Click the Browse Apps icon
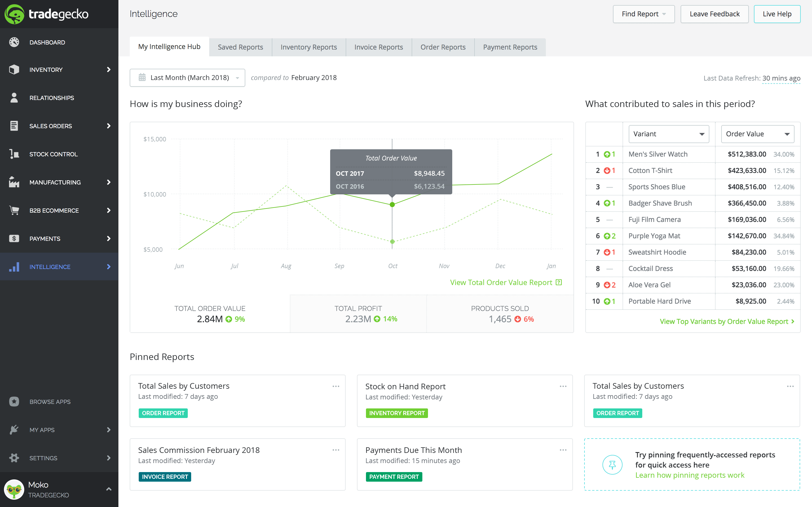Screen dimensions: 812x507 (14, 401)
